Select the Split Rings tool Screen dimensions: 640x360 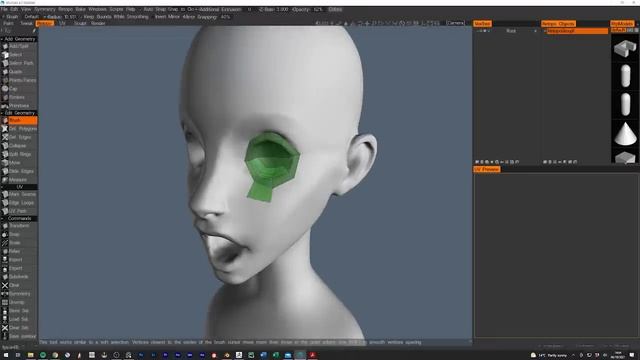[19, 154]
